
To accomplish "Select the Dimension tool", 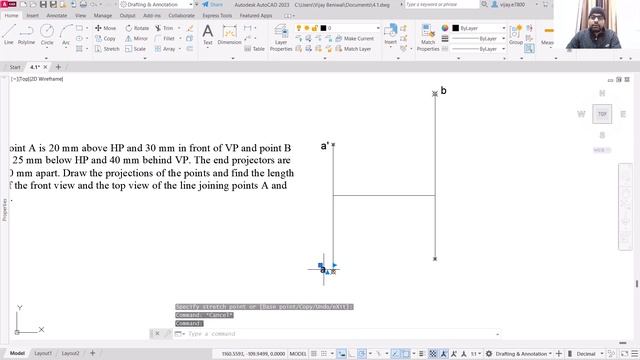I will tap(229, 34).
